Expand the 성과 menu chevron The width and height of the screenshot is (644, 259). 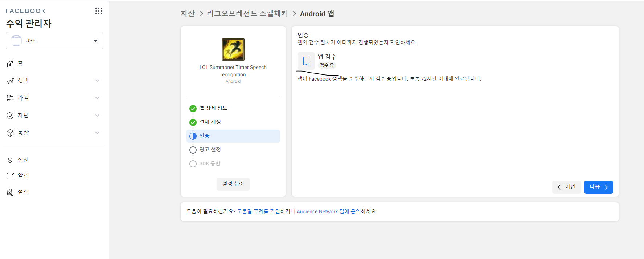97,81
